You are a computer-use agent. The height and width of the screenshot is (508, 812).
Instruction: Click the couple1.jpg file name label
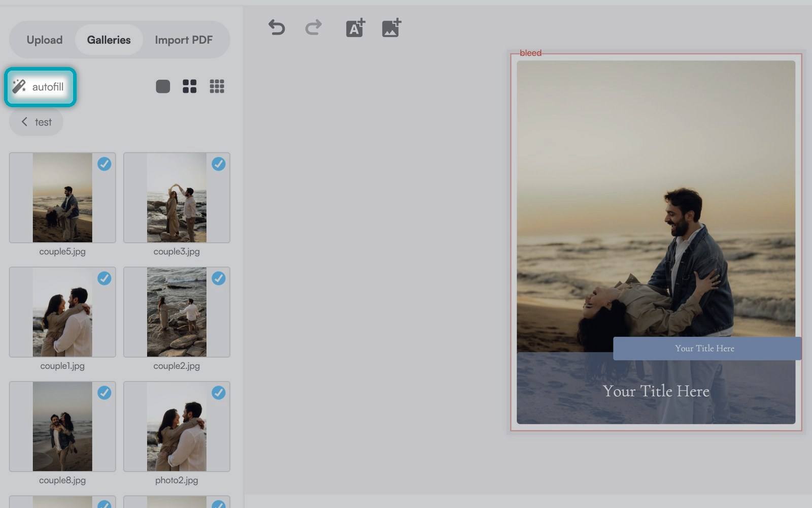pos(62,366)
